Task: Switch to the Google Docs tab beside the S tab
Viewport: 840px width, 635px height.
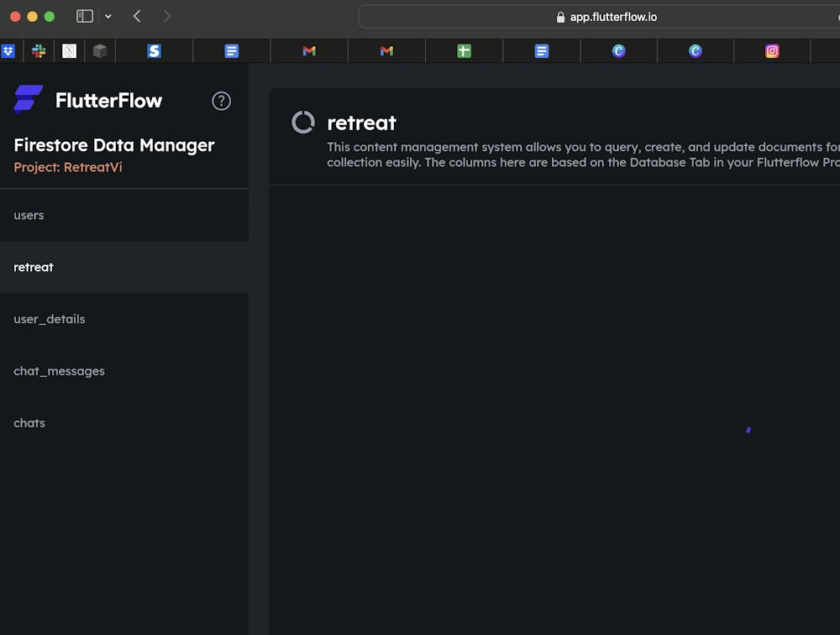Action: pyautogui.click(x=232, y=51)
